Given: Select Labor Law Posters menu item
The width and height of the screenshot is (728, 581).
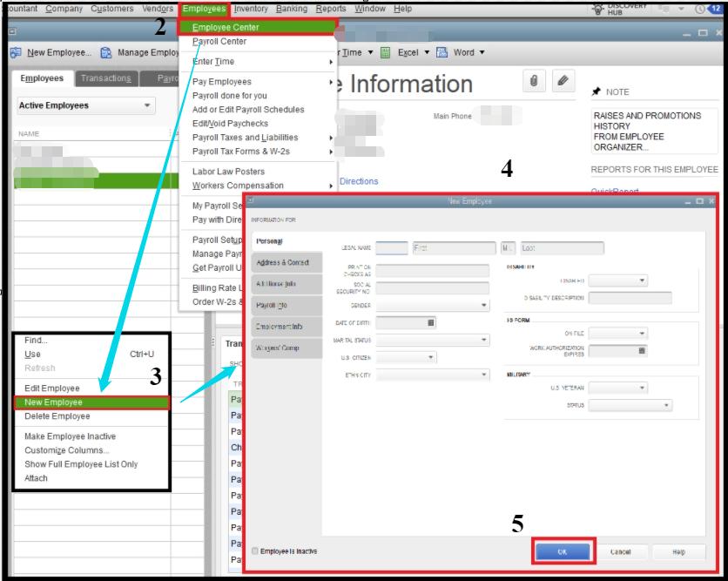Looking at the screenshot, I should [x=228, y=172].
